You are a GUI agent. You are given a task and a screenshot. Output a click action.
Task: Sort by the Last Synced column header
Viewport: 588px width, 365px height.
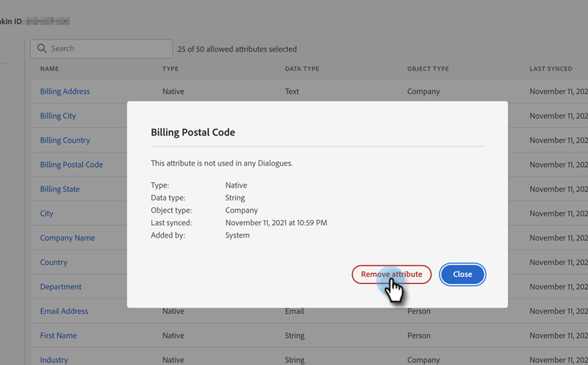551,69
